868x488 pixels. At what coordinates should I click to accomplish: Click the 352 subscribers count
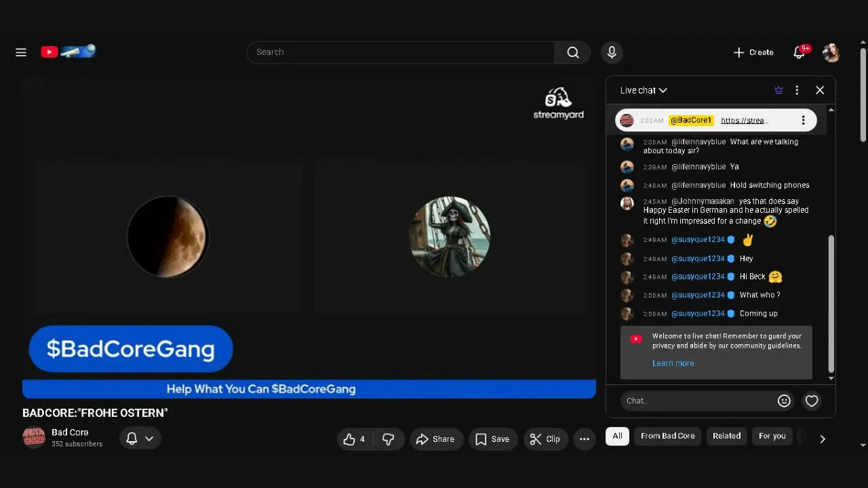[x=77, y=444]
